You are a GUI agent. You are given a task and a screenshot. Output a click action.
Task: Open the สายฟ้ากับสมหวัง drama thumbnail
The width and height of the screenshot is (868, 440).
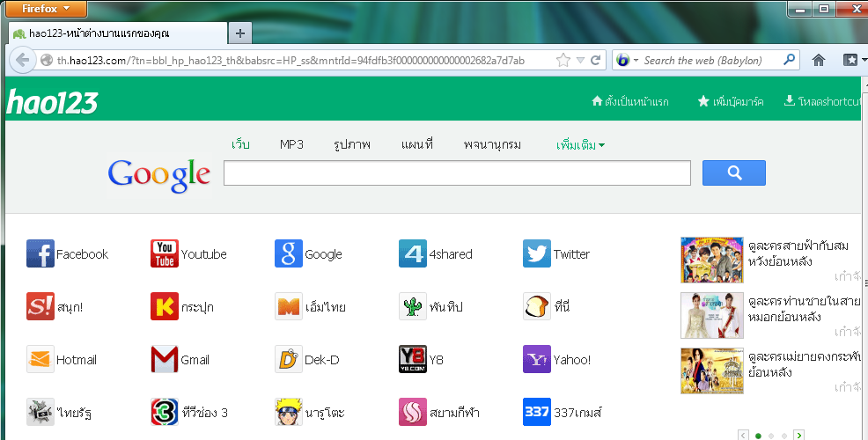pyautogui.click(x=711, y=260)
